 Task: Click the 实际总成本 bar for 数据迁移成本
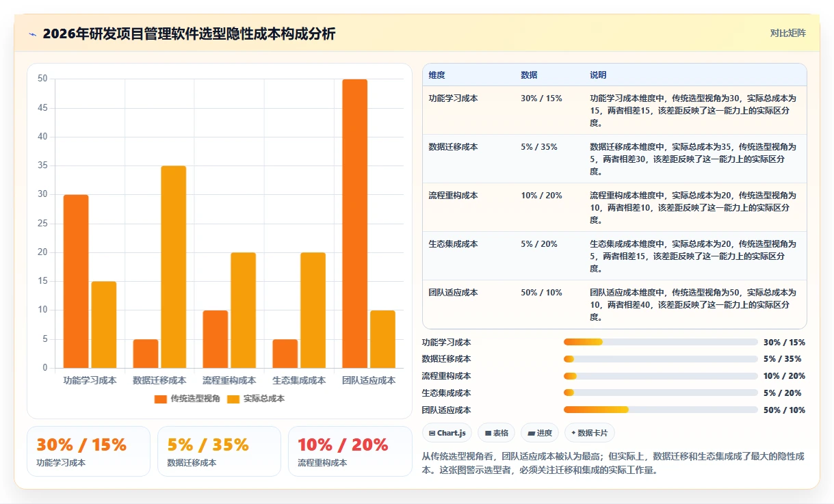pos(174,267)
